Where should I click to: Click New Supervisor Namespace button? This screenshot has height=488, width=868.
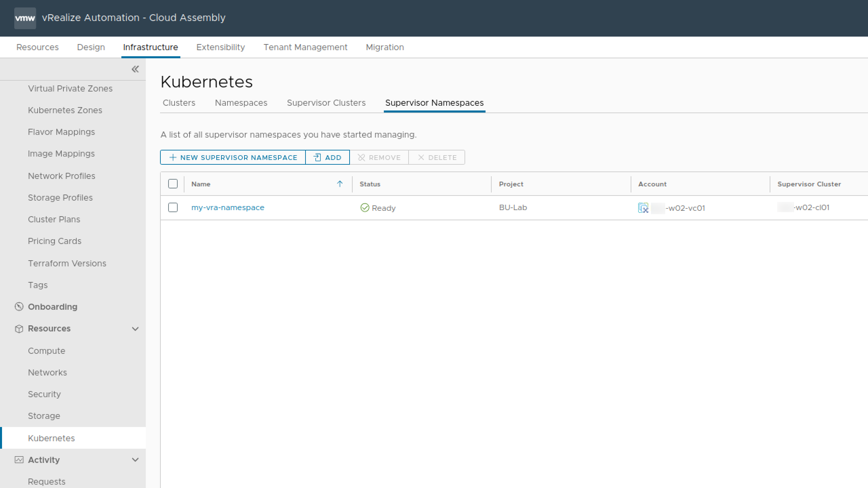(x=233, y=157)
